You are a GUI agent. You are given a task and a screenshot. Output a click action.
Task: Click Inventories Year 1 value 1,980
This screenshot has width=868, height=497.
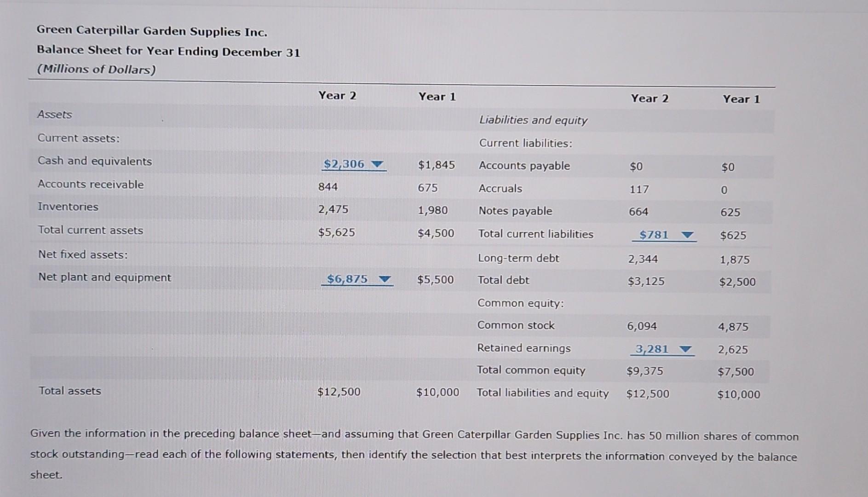433,210
